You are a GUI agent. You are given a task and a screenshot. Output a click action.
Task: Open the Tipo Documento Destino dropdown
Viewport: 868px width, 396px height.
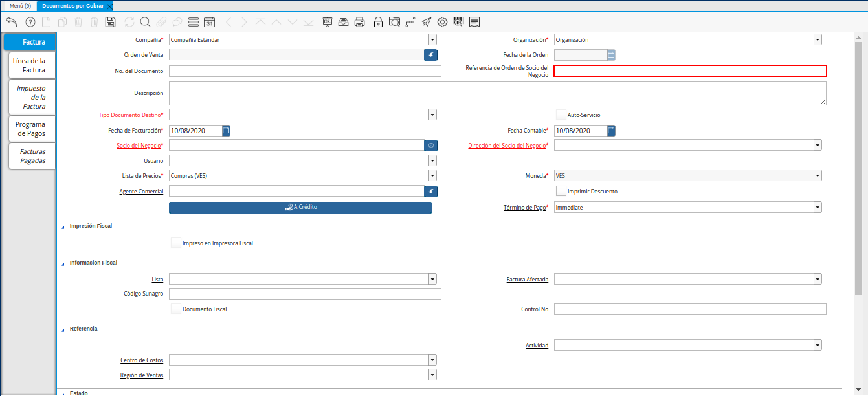(x=432, y=115)
